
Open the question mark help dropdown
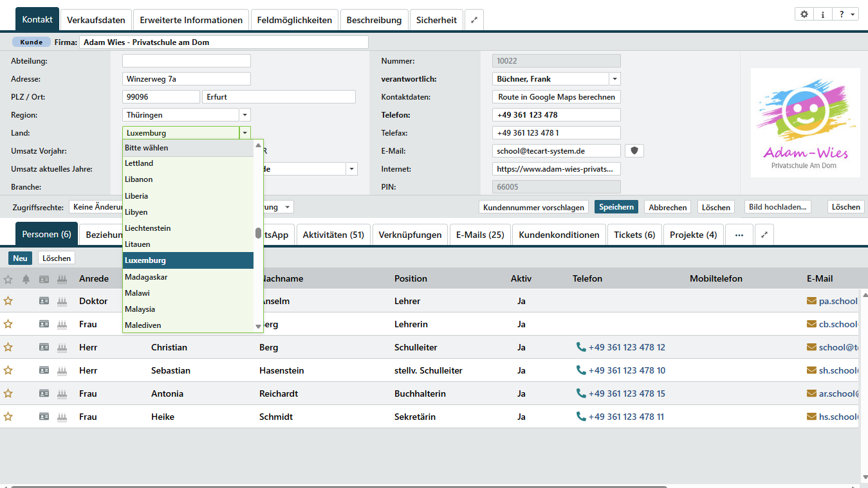coord(845,14)
